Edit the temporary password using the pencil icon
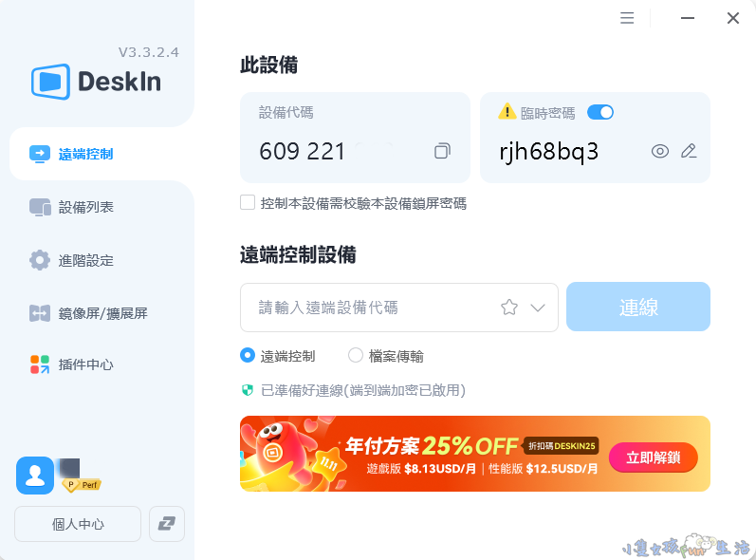Screen dimensions: 756x560 click(689, 151)
